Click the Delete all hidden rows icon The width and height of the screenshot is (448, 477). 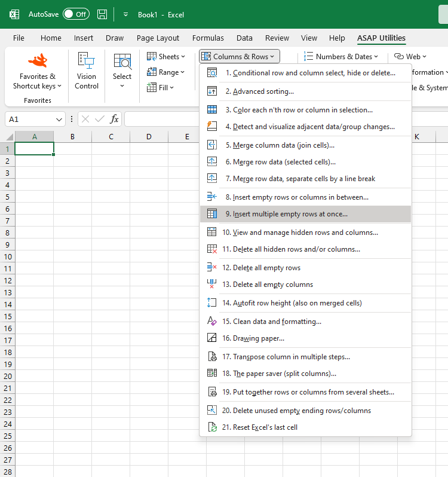(212, 249)
